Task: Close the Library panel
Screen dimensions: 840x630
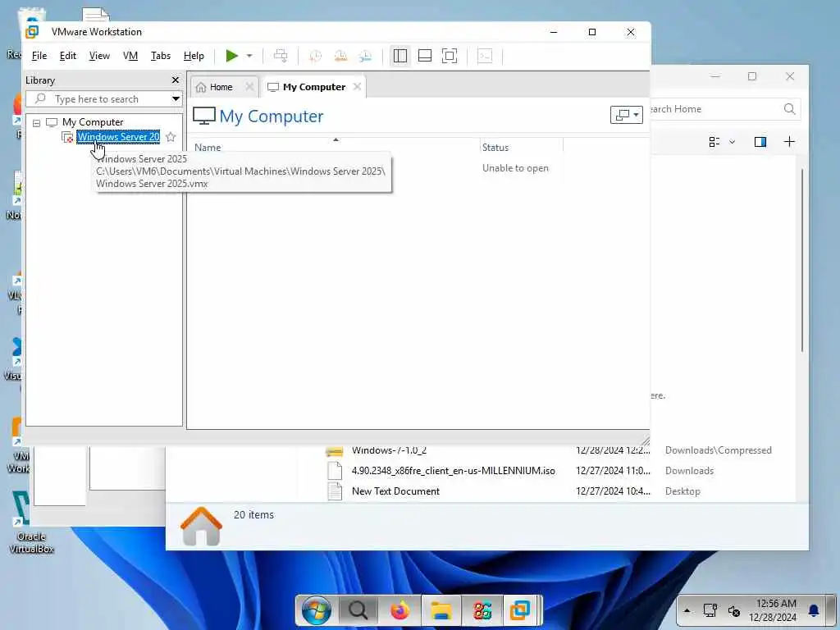Action: pos(176,80)
